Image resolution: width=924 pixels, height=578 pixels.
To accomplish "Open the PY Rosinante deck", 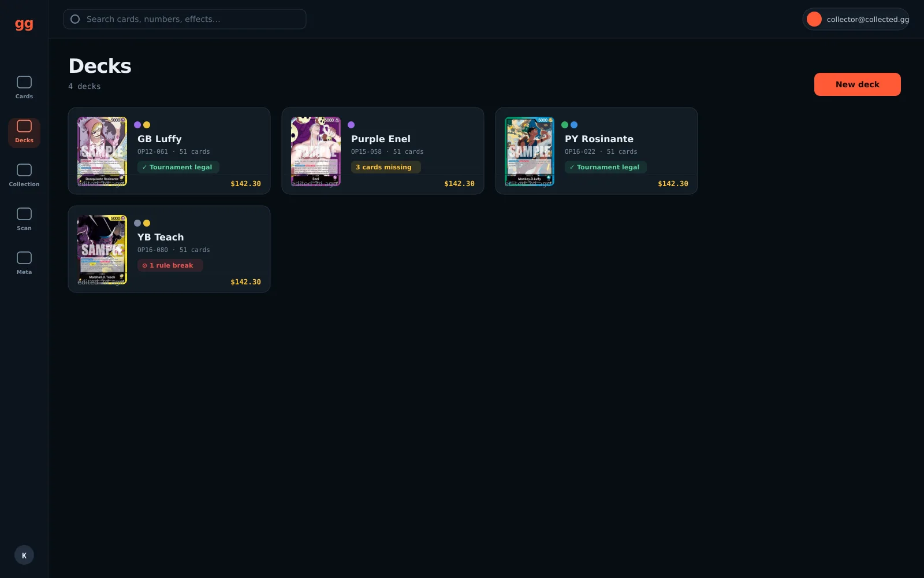I will (x=597, y=151).
